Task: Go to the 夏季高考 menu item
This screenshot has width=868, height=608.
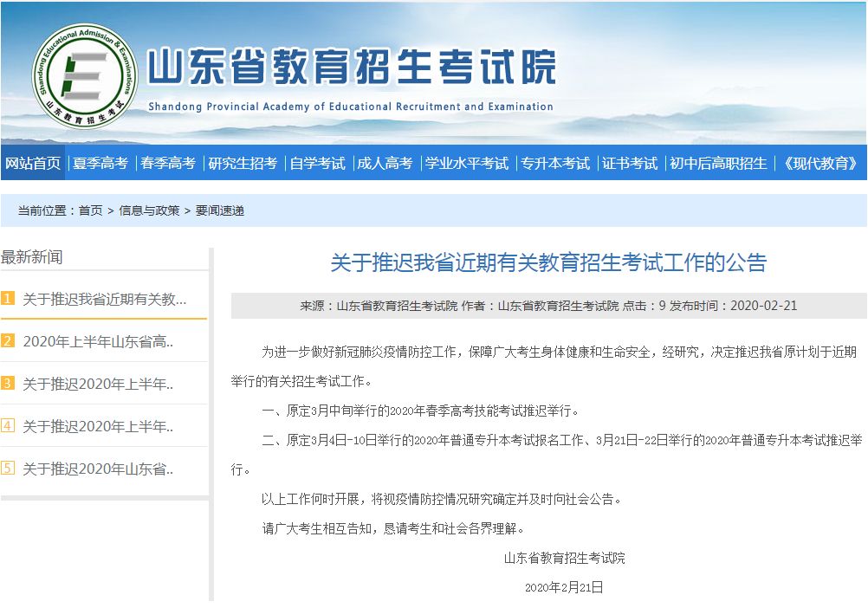Action: click(x=100, y=163)
